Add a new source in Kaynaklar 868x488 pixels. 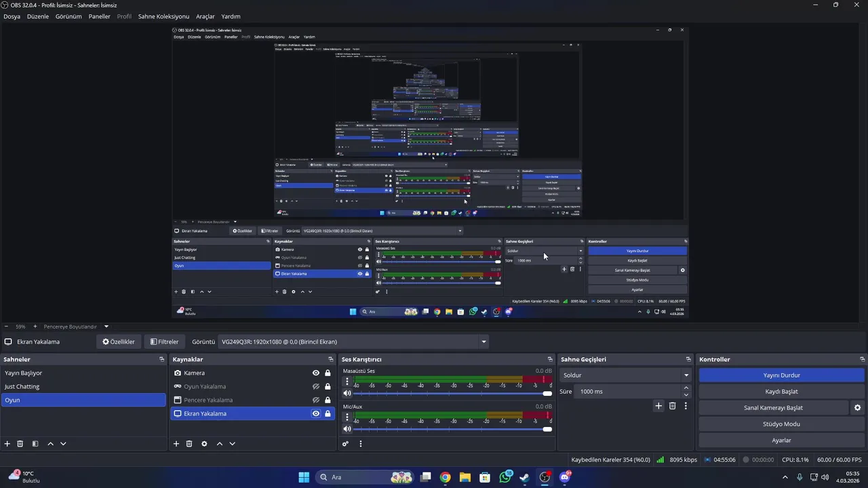176,444
